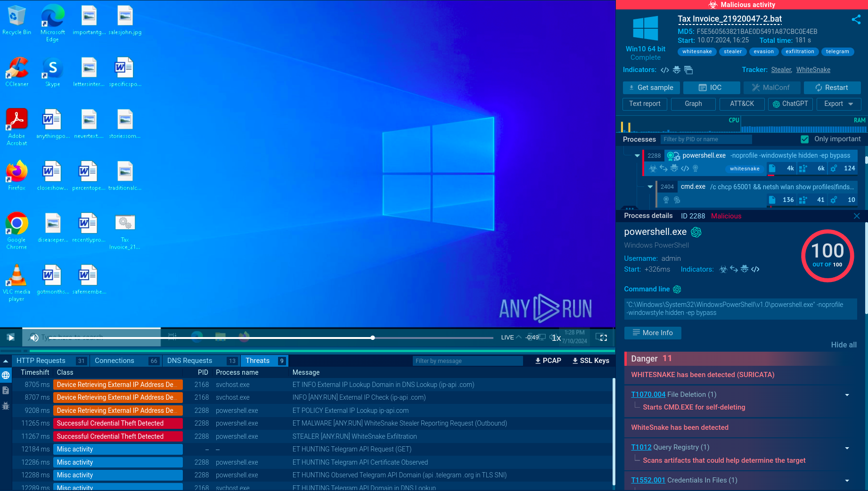Click the Get sample button

[651, 88]
